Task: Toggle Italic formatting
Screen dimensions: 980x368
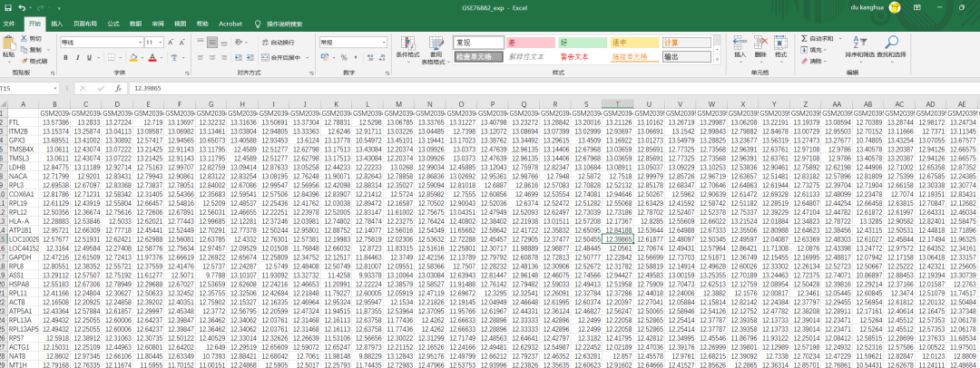Action: click(x=78, y=57)
